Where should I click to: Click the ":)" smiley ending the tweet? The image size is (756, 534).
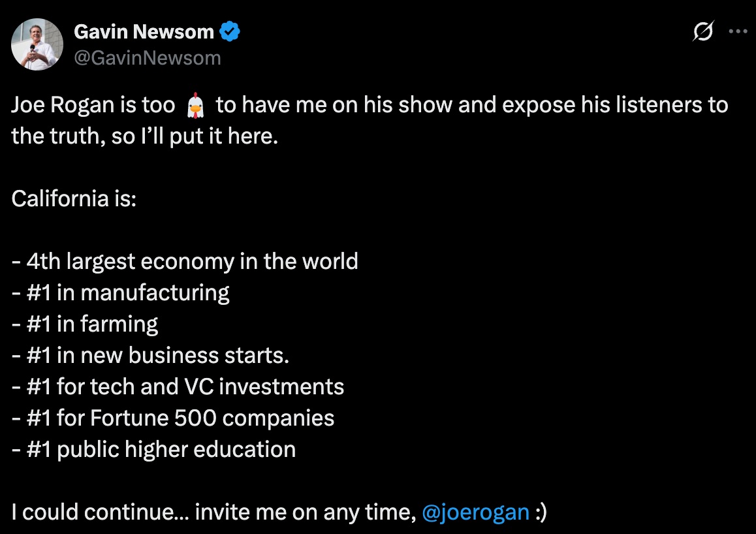tap(540, 512)
